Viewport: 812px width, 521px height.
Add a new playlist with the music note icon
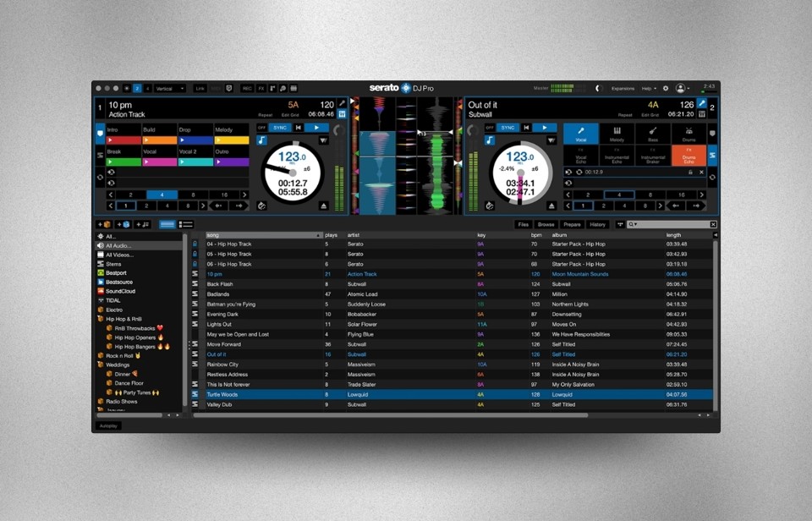point(142,224)
